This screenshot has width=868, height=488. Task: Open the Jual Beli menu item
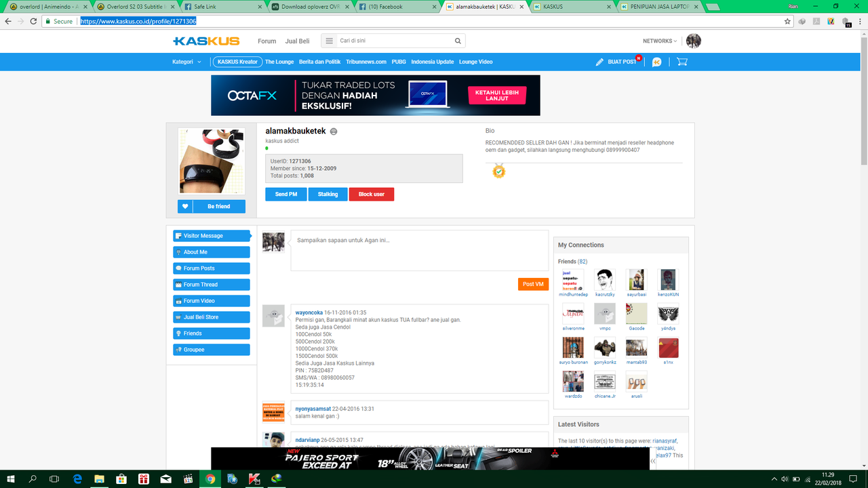point(297,41)
